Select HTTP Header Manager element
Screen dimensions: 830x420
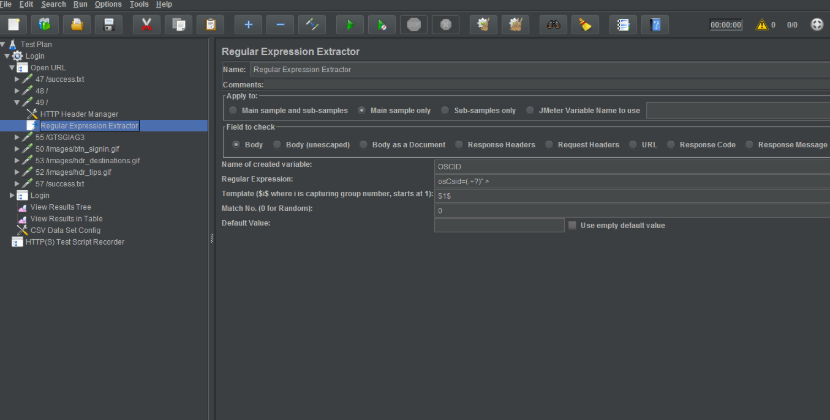tap(78, 114)
